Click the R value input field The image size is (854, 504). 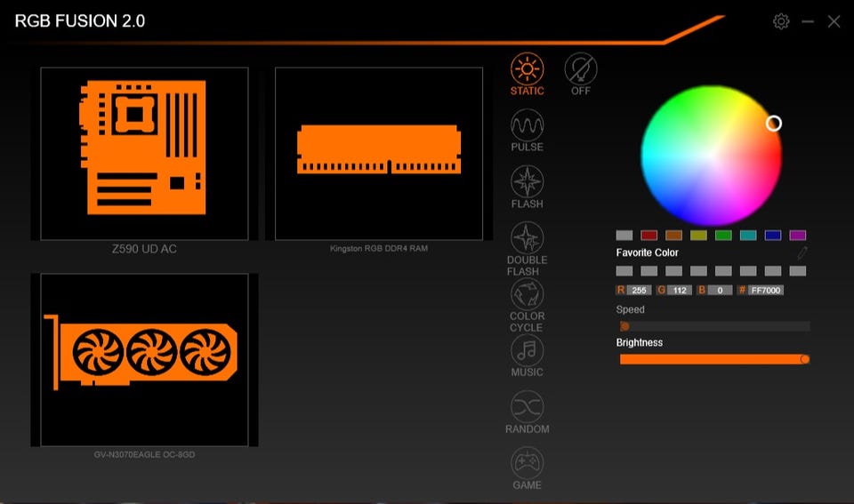tap(640, 291)
